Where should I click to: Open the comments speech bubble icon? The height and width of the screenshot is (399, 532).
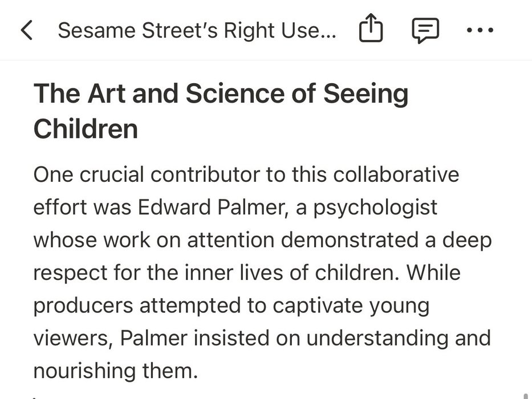point(425,30)
